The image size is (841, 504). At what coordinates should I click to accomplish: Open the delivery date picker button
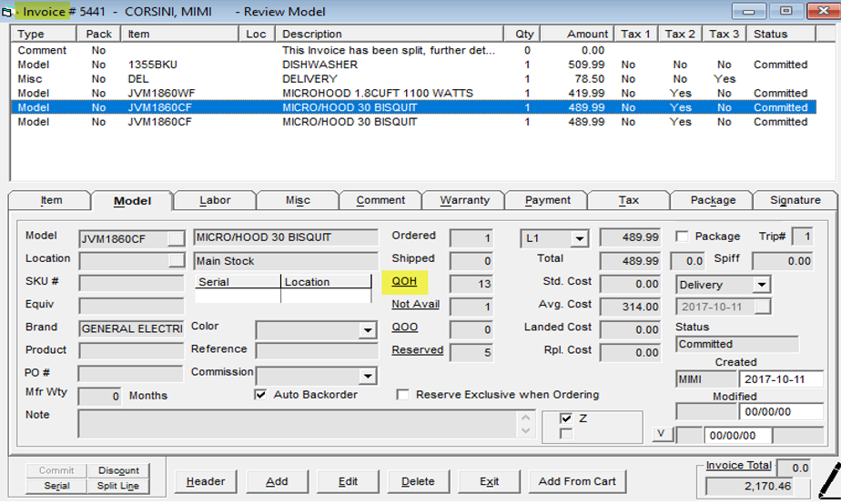[762, 307]
